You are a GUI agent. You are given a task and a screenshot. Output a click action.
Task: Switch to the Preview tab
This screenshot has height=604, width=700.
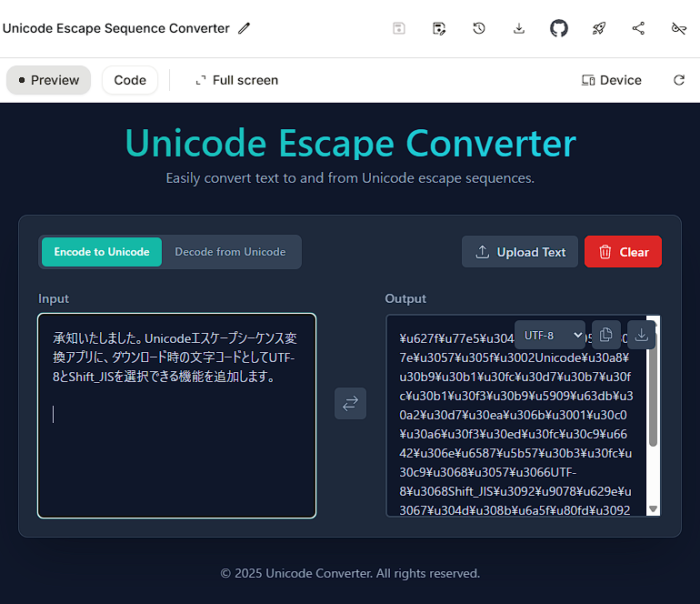(x=49, y=80)
